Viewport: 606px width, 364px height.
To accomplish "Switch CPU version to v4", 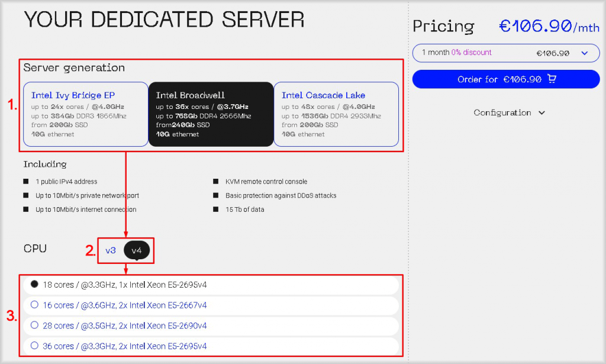I will point(137,250).
